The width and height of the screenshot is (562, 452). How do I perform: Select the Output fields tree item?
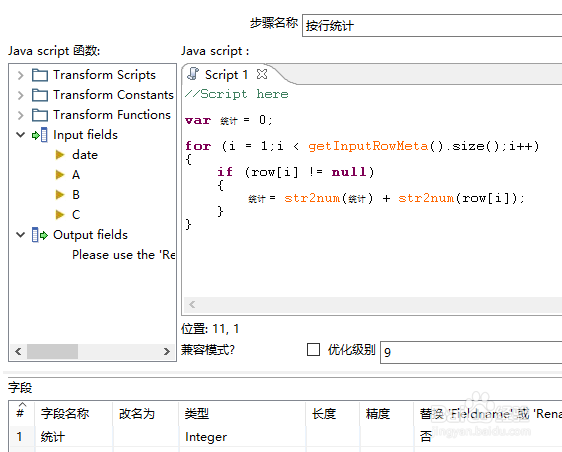tap(90, 235)
